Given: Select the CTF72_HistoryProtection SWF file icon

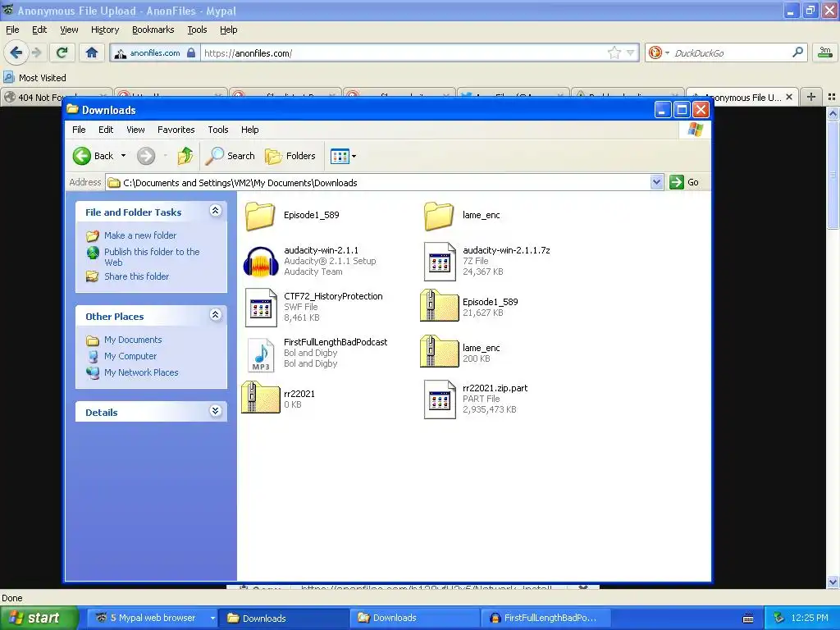Looking at the screenshot, I should tap(260, 308).
